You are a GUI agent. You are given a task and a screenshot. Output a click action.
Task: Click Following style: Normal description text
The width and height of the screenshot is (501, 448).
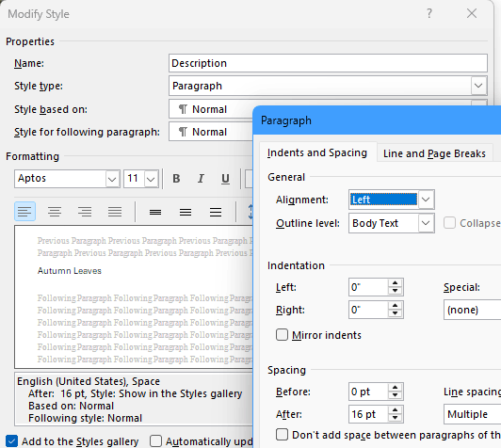pos(85,418)
